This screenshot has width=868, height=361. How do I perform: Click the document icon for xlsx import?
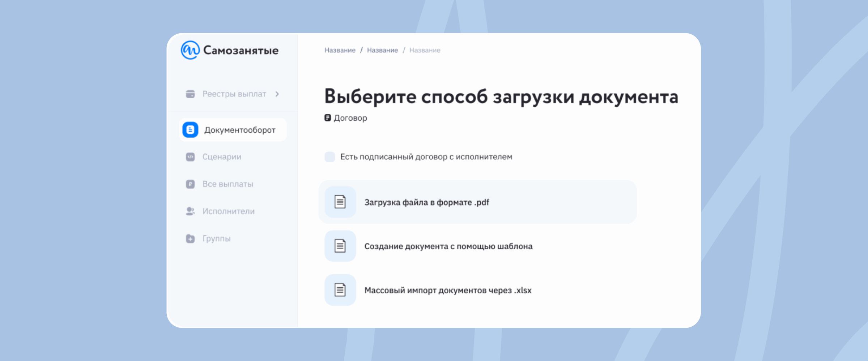[340, 290]
